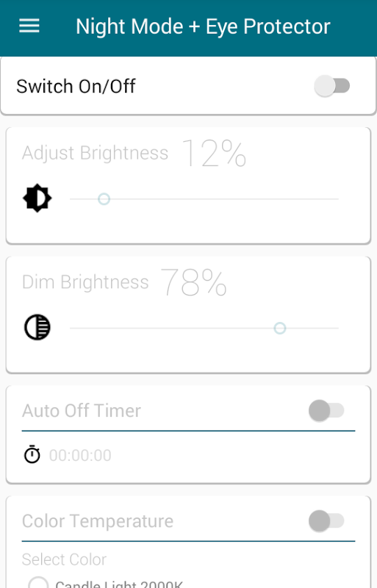Click the 78% dim brightness value
Viewport: 377px width, 588px height.
pos(194,282)
